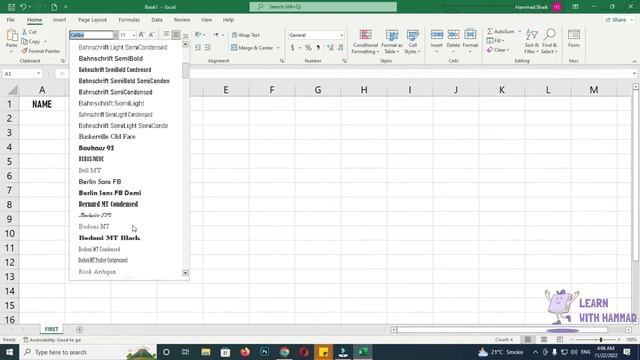Click Decrease Indent icon
The width and height of the screenshot is (640, 360).
198,48
